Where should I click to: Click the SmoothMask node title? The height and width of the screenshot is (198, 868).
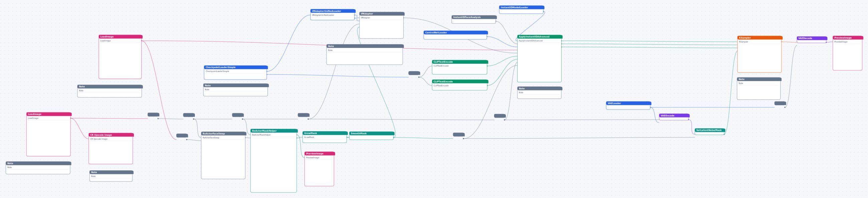point(371,133)
